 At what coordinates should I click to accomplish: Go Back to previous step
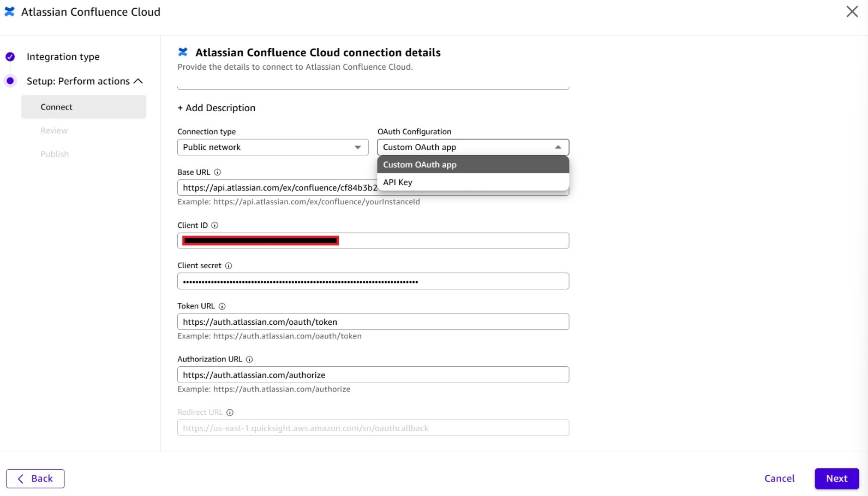tap(35, 479)
